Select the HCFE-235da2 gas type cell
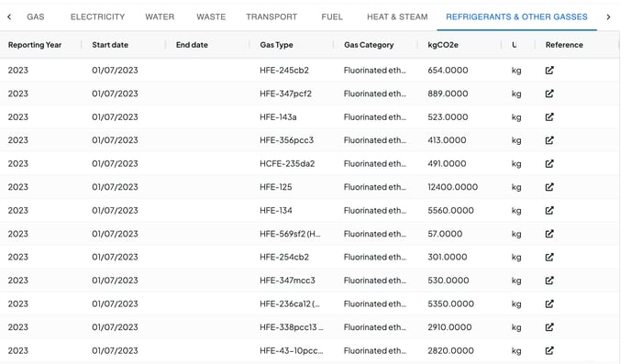This screenshot has width=631, height=364. tap(287, 164)
